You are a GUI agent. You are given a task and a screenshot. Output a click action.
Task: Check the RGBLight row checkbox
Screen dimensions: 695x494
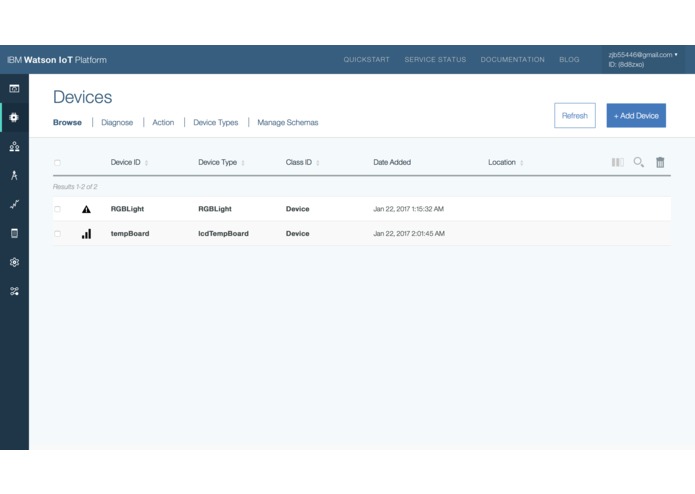tap(57, 209)
